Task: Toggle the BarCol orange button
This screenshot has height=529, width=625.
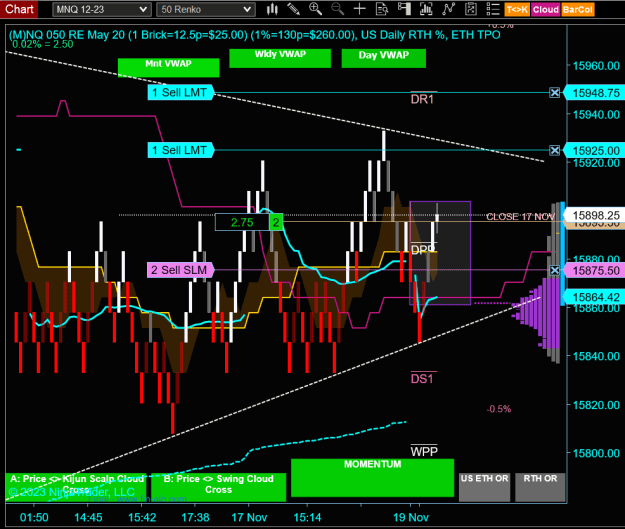Action: (578, 10)
